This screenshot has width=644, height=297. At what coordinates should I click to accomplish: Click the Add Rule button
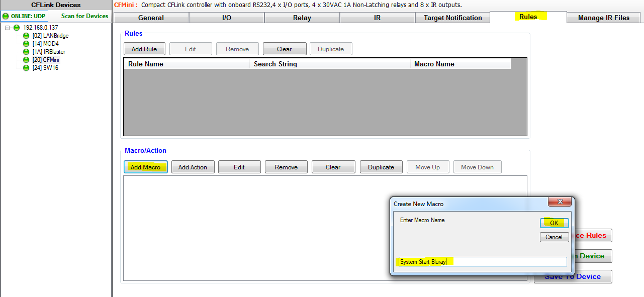click(144, 49)
